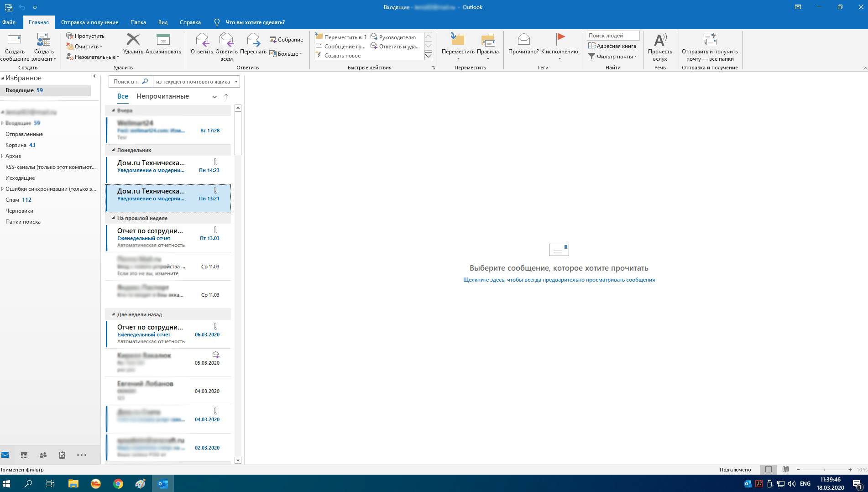Viewport: 868px width, 492px height.
Task: Click the People search (Поиск людей) field
Action: click(x=612, y=36)
